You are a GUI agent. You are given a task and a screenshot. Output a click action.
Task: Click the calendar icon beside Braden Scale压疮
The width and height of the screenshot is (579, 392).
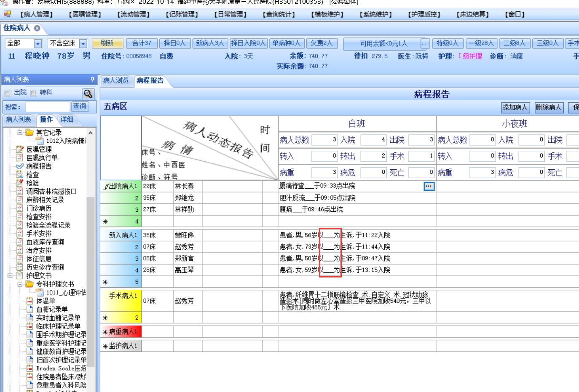point(29,368)
